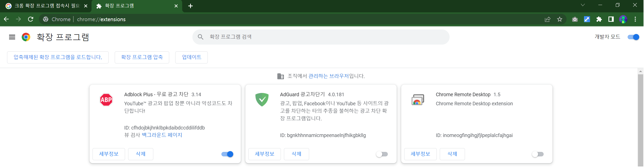Click the Chrome Remote Desktop version 1.5
Image resolution: width=644 pixels, height=168 pixels.
click(x=497, y=95)
